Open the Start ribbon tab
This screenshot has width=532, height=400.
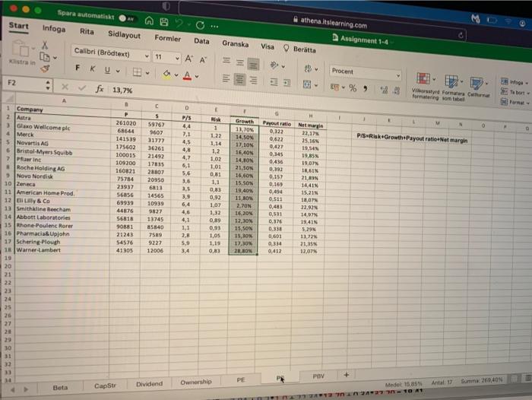19,26
